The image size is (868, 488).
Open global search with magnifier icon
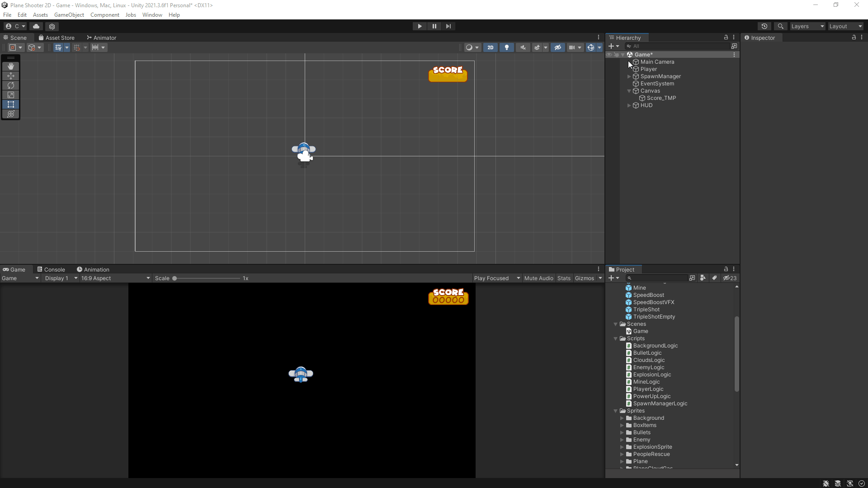pos(780,26)
